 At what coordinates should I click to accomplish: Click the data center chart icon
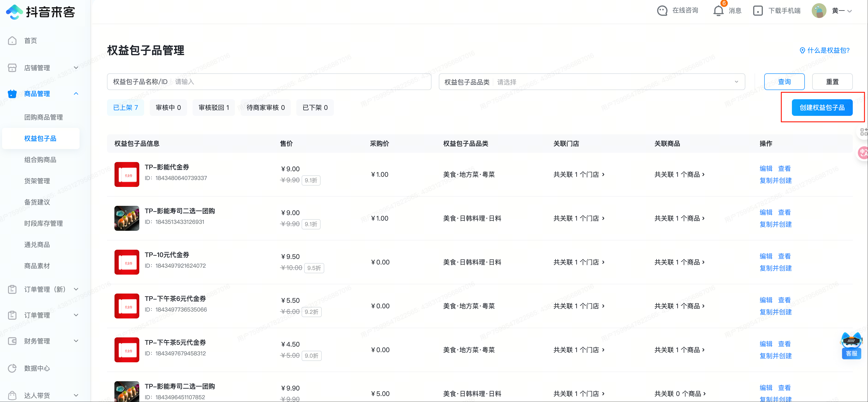[12, 368]
